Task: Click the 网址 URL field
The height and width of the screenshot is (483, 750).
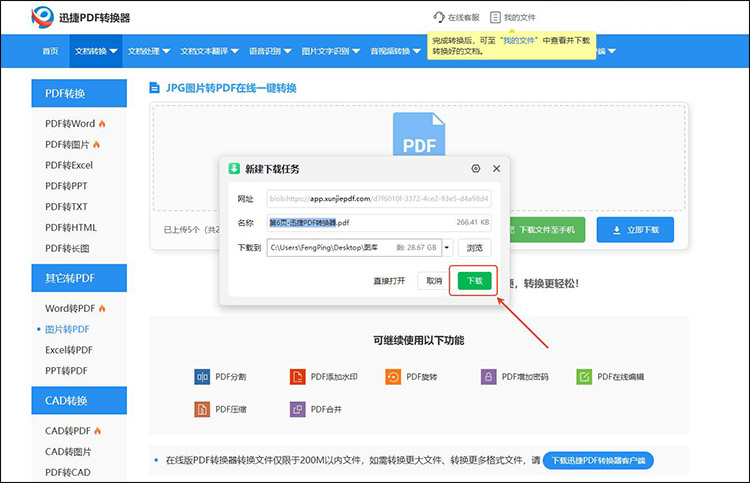Action: (x=379, y=198)
